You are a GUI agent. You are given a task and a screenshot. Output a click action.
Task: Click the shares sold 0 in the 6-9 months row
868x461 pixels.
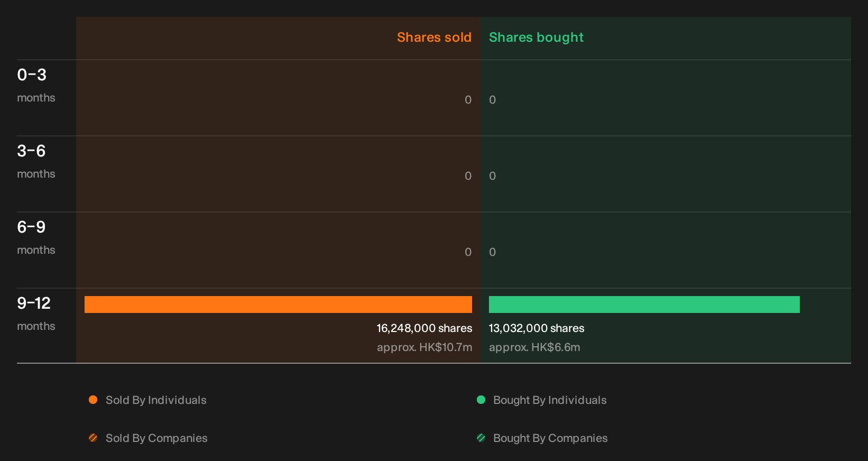(x=468, y=252)
